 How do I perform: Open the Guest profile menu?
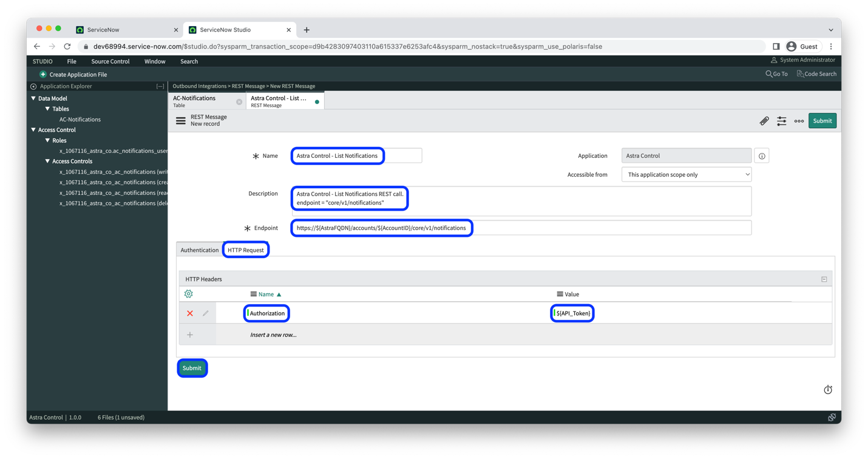(x=802, y=46)
